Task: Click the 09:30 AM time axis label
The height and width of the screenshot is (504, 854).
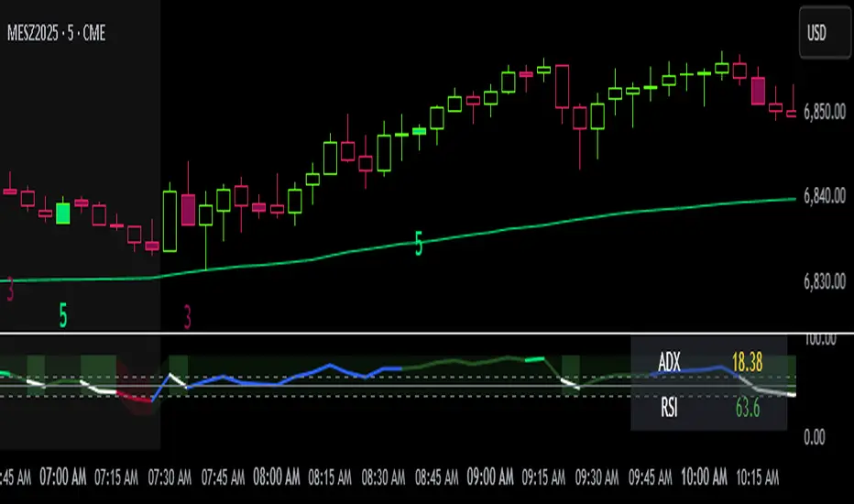Action: [x=597, y=477]
